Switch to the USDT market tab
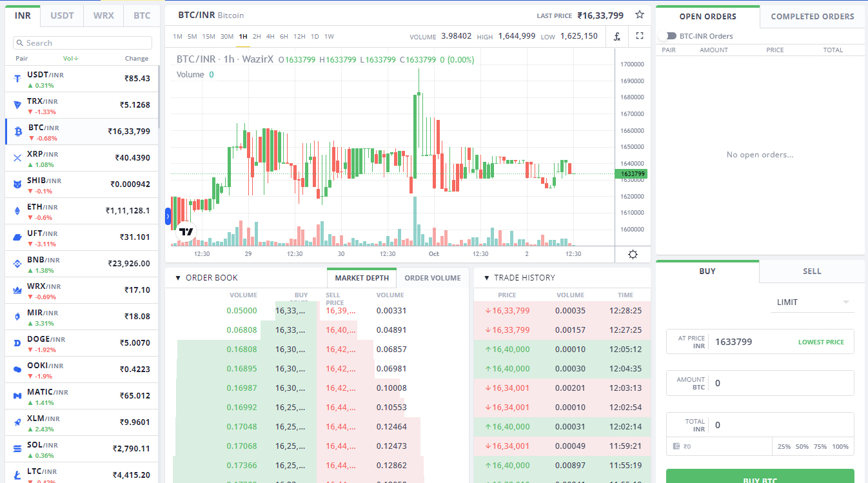Viewport: 868px width, 483px height. (62, 15)
